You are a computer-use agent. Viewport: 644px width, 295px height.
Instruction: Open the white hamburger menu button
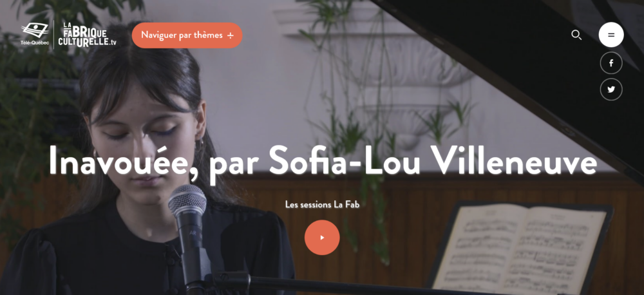click(x=611, y=35)
